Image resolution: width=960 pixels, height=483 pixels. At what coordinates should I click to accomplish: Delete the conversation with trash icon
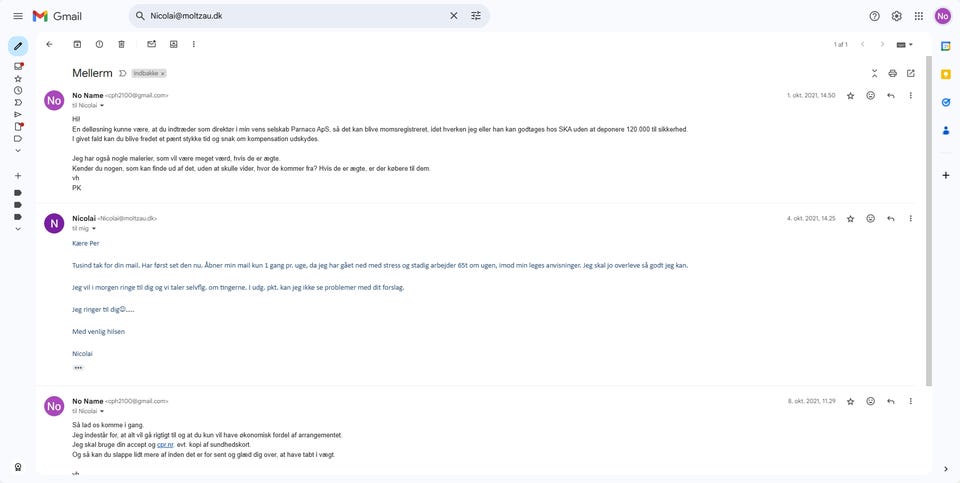point(121,44)
